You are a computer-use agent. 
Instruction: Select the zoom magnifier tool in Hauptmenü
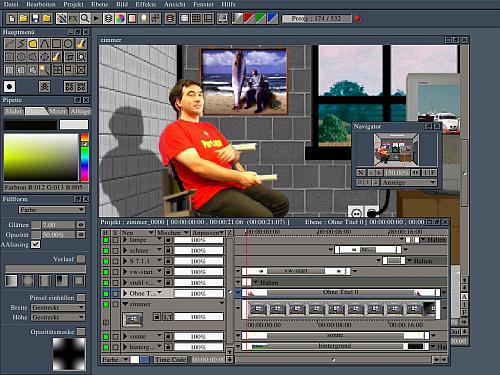click(x=81, y=57)
